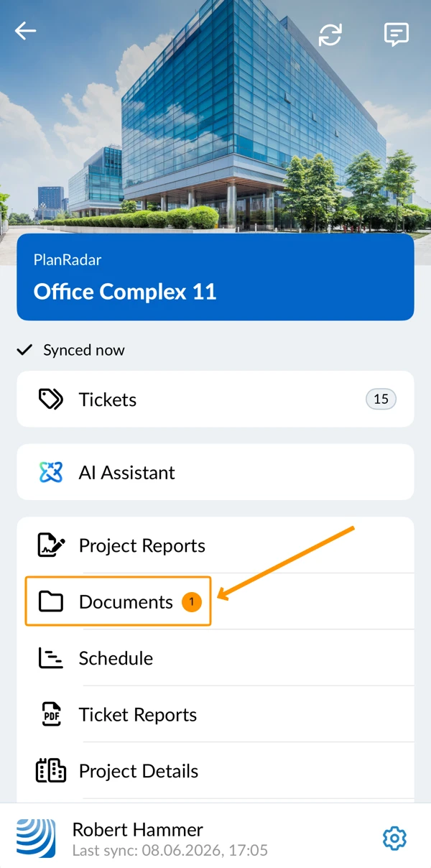Tap the Schedule gantt icon
The height and width of the screenshot is (868, 431).
pos(51,658)
